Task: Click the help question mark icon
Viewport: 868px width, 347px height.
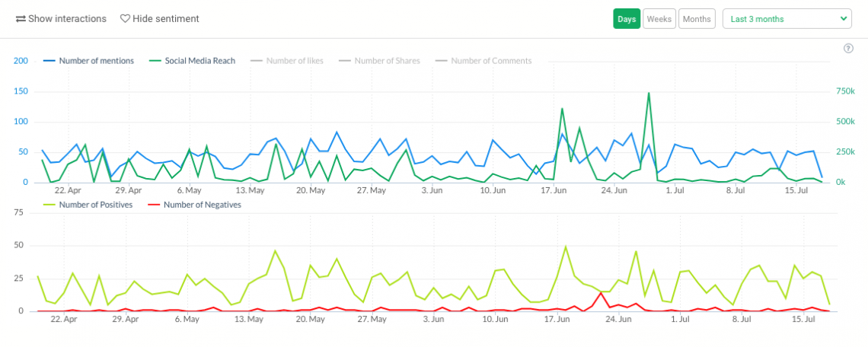Action: pyautogui.click(x=848, y=49)
